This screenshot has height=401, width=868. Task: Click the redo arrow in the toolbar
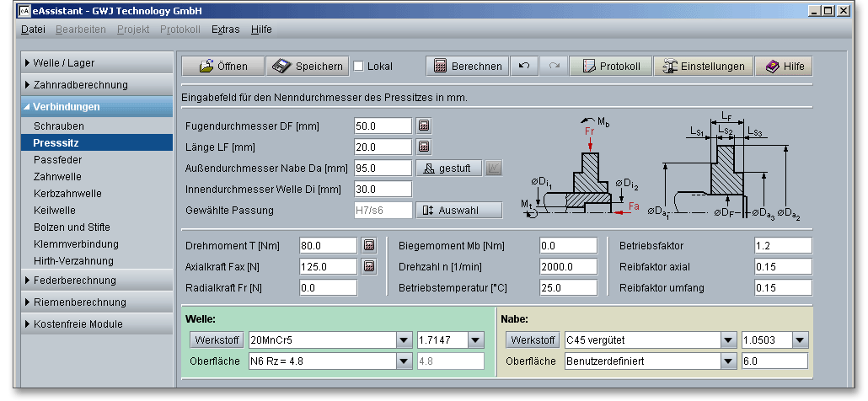[x=554, y=67]
